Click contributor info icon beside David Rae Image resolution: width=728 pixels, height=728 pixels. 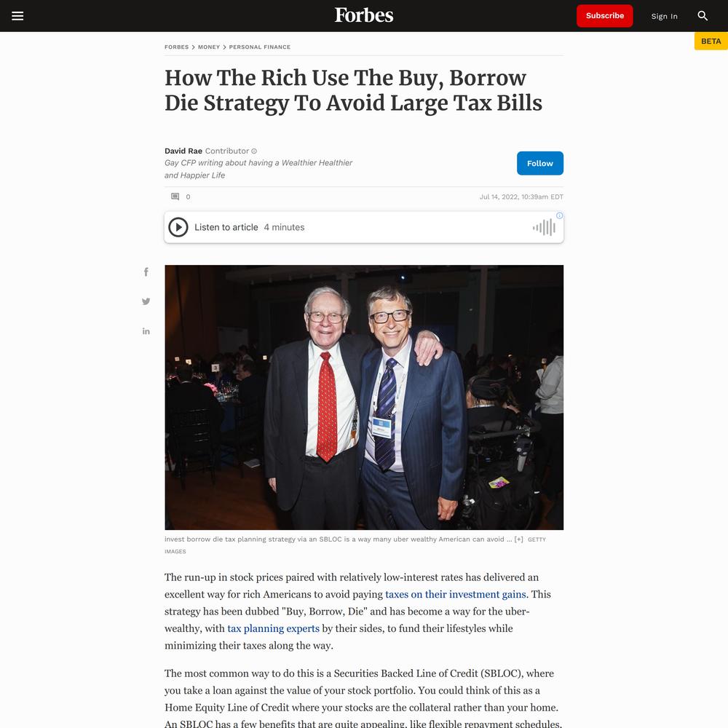pos(254,151)
